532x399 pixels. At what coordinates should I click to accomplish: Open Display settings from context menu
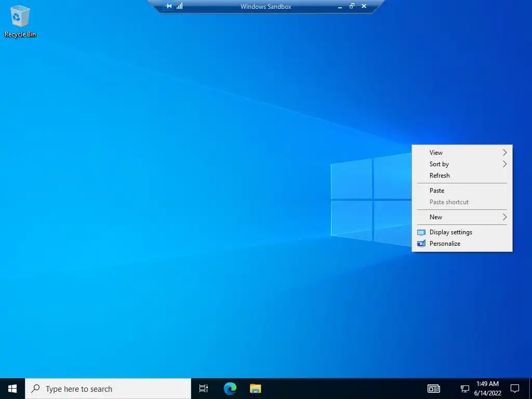pyautogui.click(x=462, y=232)
